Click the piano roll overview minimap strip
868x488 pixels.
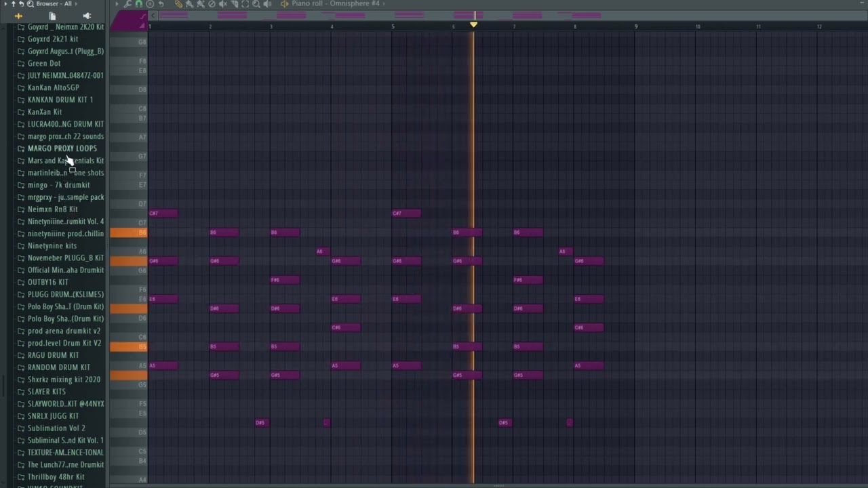(x=512, y=16)
